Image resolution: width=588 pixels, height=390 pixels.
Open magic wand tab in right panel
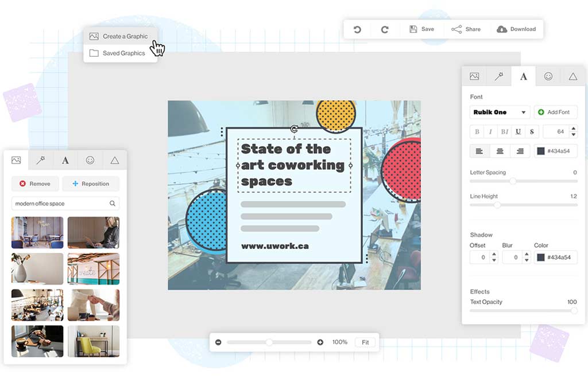pyautogui.click(x=499, y=76)
